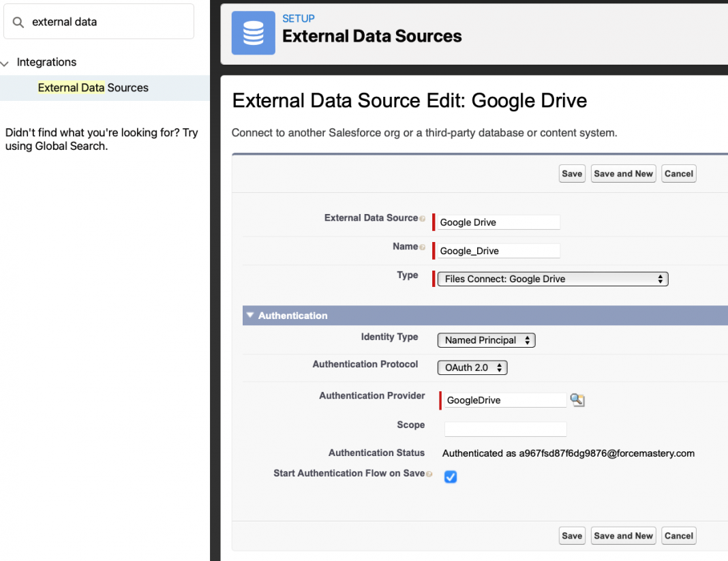Uncheck Start Authentication Flow on Save
Screen dimensions: 728x561
coord(451,477)
